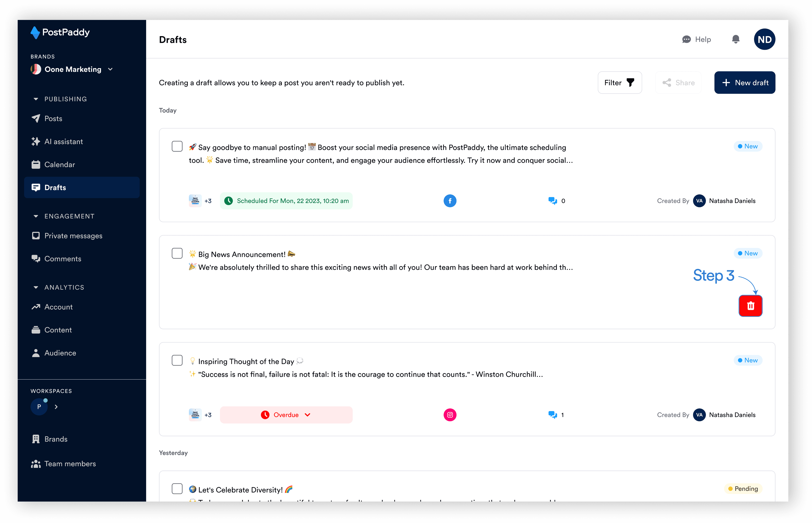Open AI assistant from sidebar

(64, 142)
